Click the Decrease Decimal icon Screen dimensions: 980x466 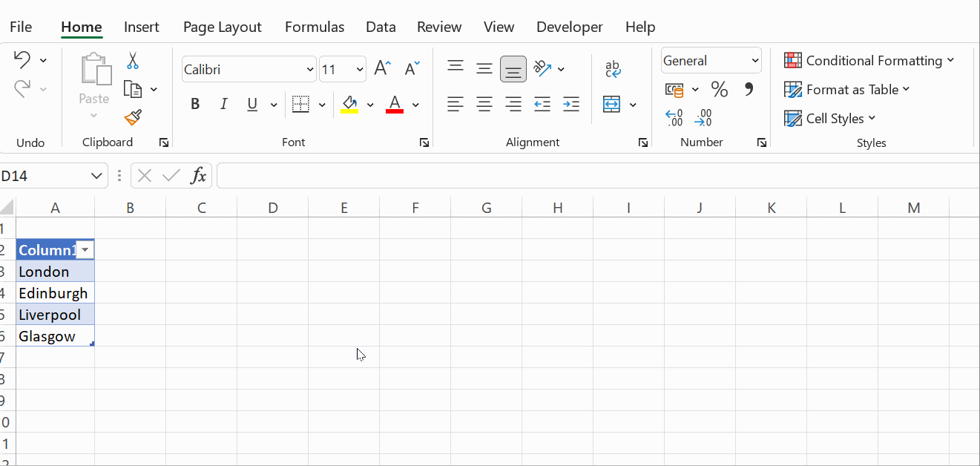coord(703,117)
